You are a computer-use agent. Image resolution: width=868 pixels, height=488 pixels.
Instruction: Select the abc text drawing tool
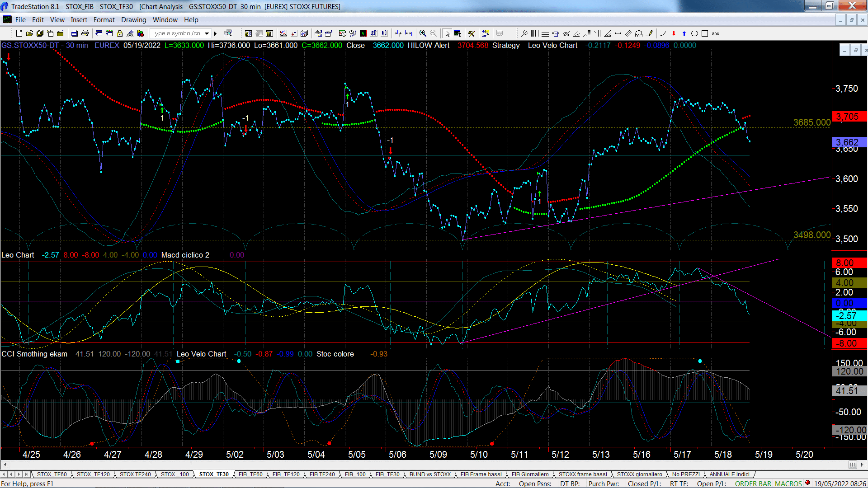[x=715, y=33]
